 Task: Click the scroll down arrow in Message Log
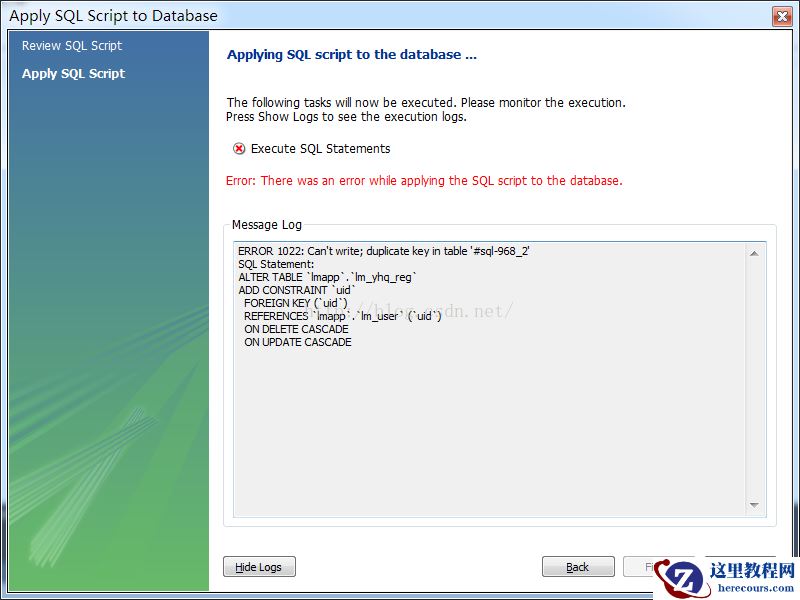click(754, 505)
